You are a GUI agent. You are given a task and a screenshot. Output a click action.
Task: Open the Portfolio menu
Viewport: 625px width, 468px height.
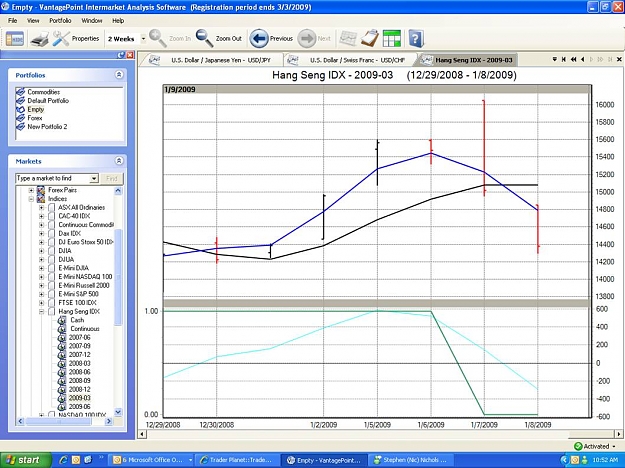(60, 21)
